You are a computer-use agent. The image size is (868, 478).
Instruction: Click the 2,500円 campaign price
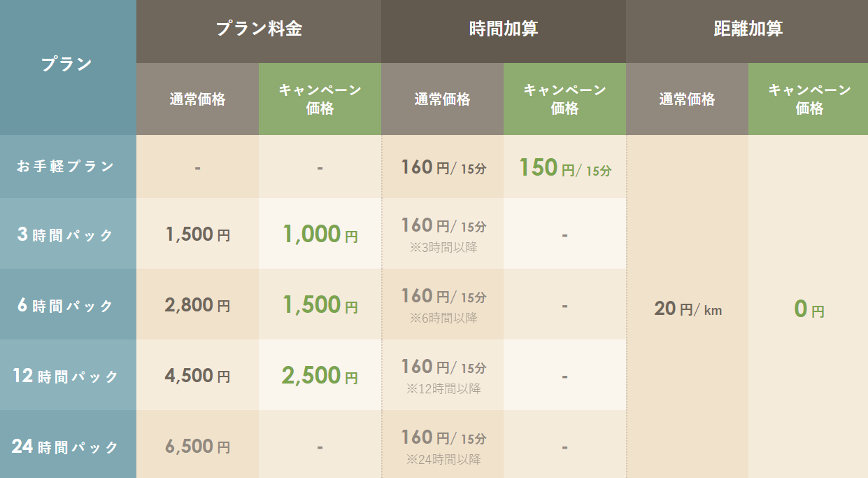320,376
